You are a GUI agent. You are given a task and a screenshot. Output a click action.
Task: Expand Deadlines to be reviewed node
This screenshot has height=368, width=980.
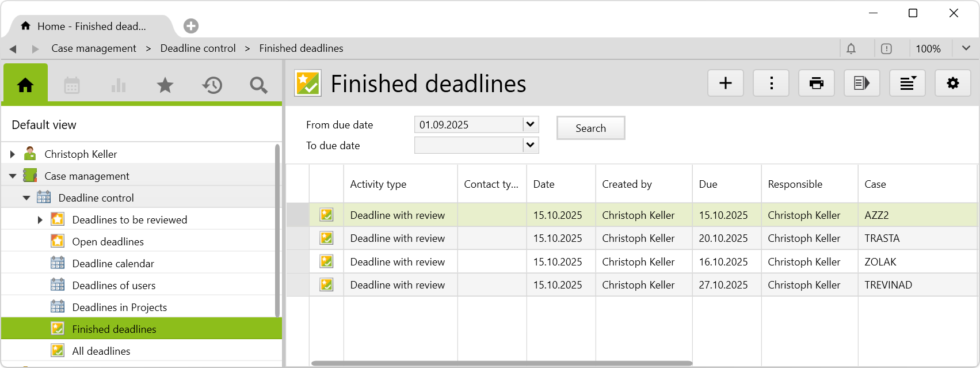pyautogui.click(x=40, y=220)
